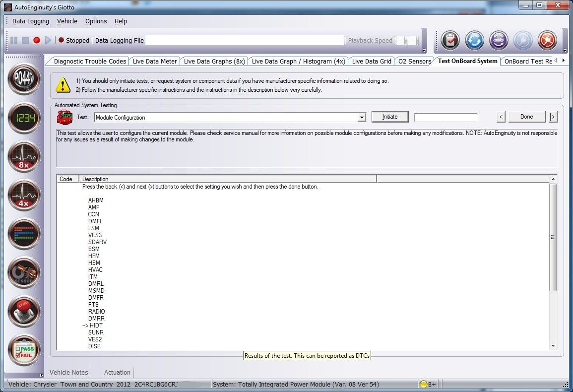The width and height of the screenshot is (573, 392).
Task: Select the live data grid sidebar icon
Action: point(24,234)
